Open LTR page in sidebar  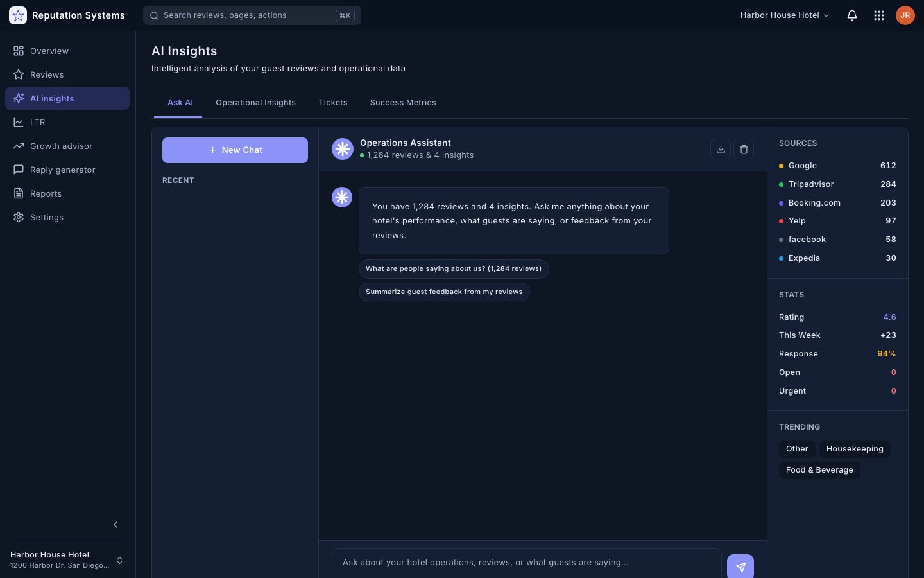tap(67, 122)
